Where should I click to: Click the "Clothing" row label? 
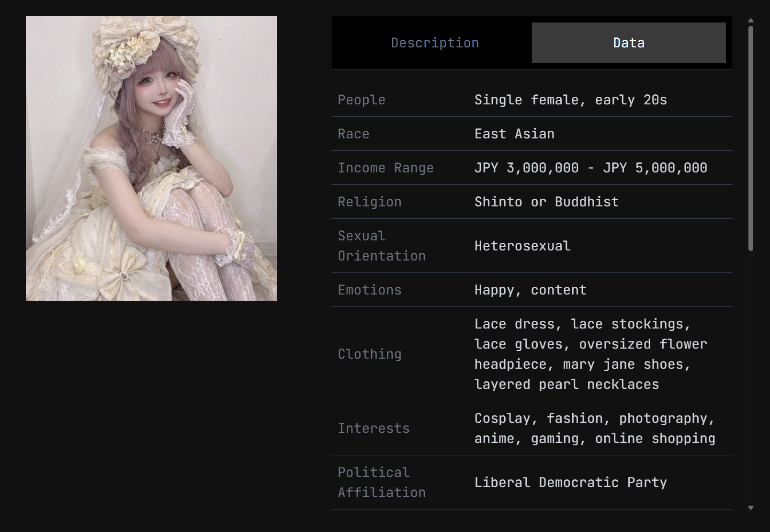click(370, 354)
